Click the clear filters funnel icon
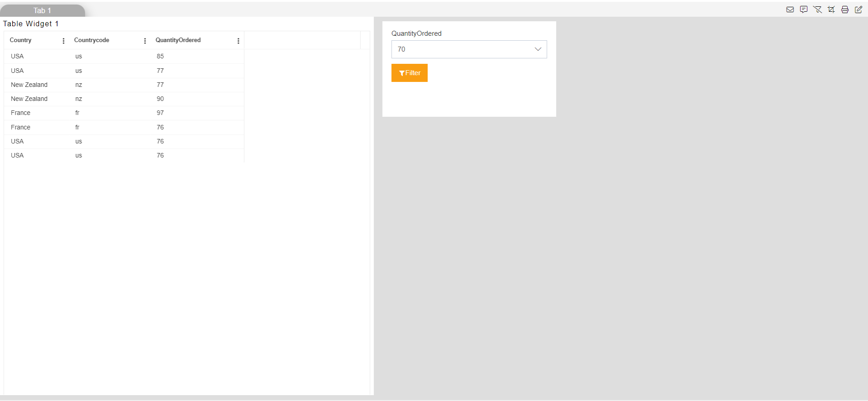 (x=817, y=10)
